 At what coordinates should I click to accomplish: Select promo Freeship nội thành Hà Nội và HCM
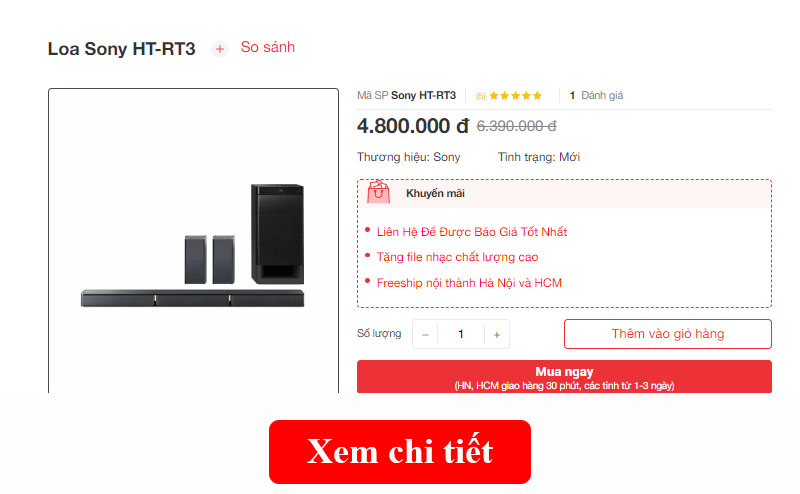(x=469, y=283)
